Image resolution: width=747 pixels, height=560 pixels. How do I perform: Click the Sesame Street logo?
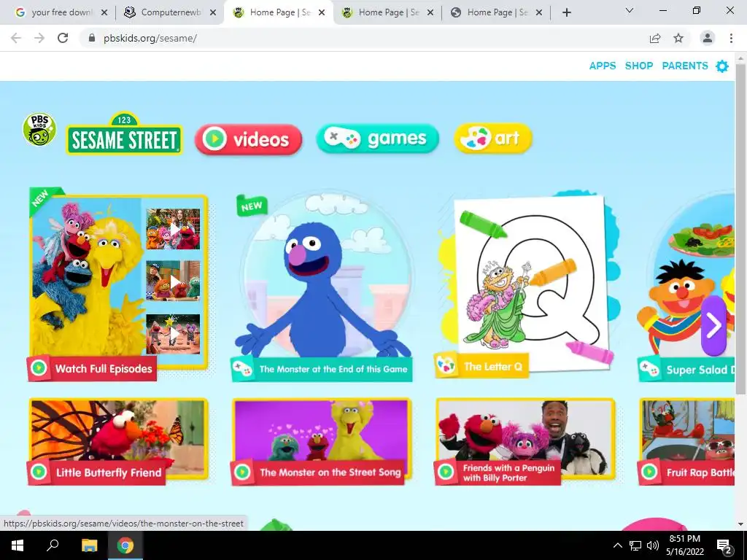tap(124, 134)
